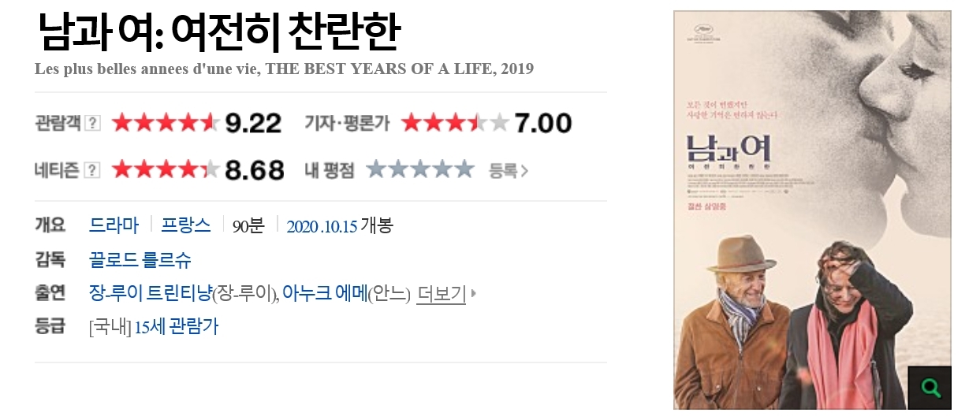Give five stars in 내 평점
980x420 pixels.
click(x=464, y=169)
